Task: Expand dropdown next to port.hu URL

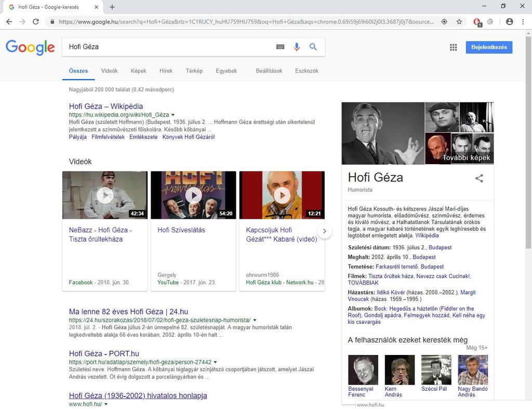Action: pos(216,362)
